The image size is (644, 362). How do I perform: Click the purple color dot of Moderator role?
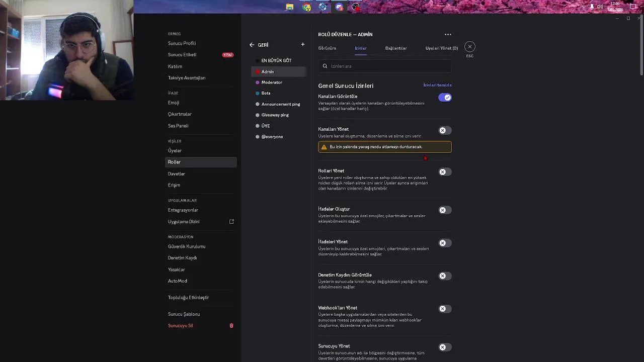pos(258,82)
